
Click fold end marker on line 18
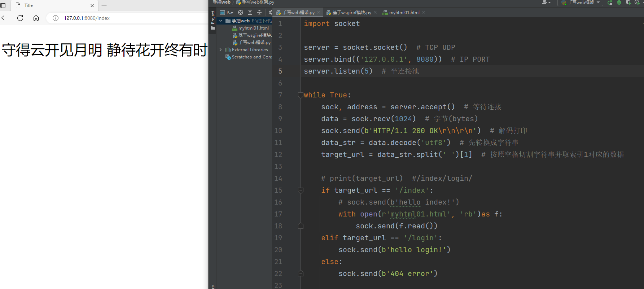[x=301, y=226]
